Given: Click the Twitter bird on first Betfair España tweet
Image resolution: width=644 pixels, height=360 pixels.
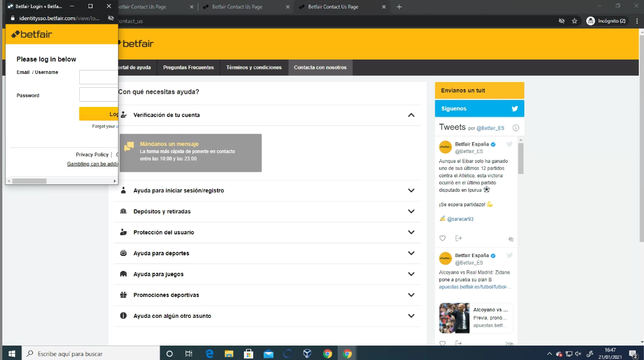Looking at the screenshot, I should click(x=510, y=144).
